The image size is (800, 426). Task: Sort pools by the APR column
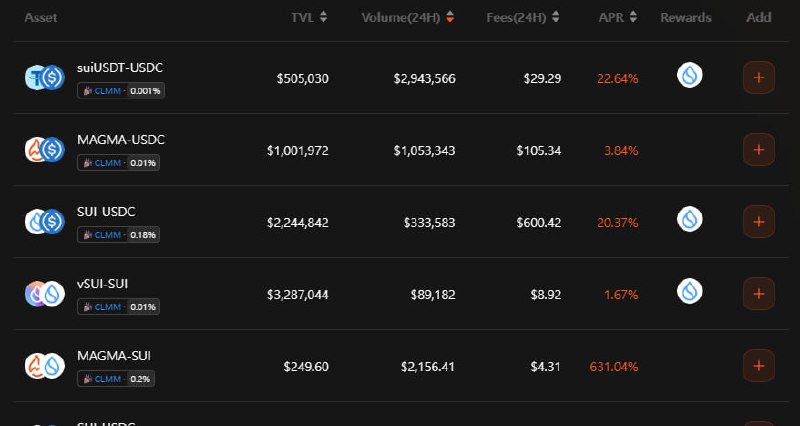(617, 18)
